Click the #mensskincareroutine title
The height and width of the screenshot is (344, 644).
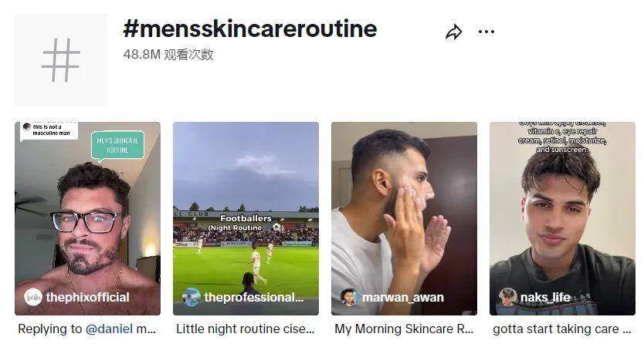(x=250, y=29)
